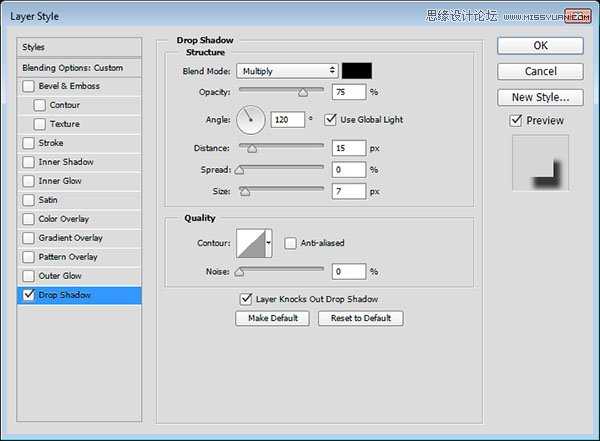Viewport: 600px width, 441px height.
Task: Enable the Bevel & Emboss effect checkbox
Action: pyautogui.click(x=28, y=86)
